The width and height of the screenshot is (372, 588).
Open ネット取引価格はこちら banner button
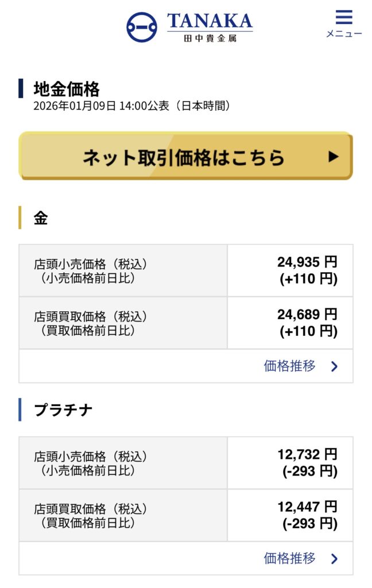[185, 157]
